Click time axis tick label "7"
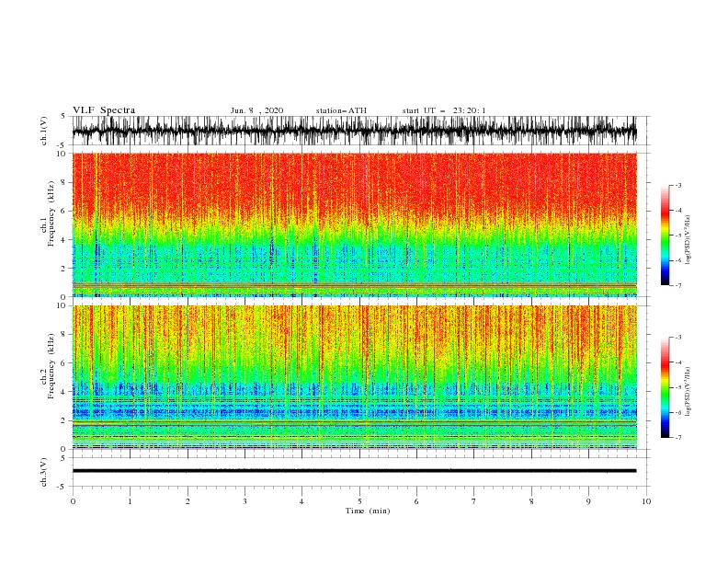 [474, 501]
